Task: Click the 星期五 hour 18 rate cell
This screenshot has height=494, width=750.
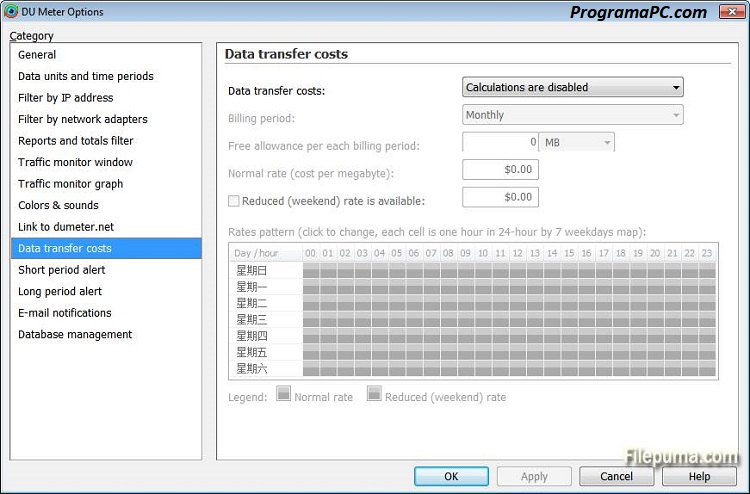Action: [x=621, y=352]
